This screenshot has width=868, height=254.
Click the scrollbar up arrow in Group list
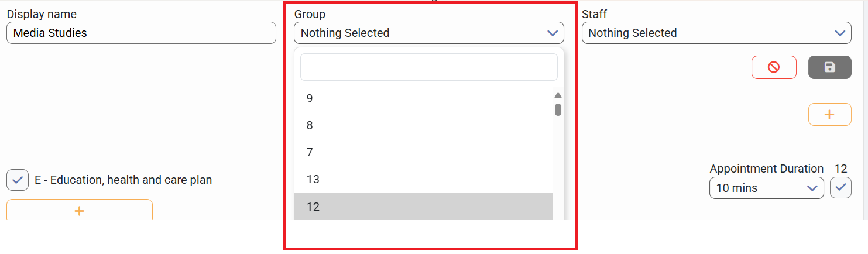point(558,95)
